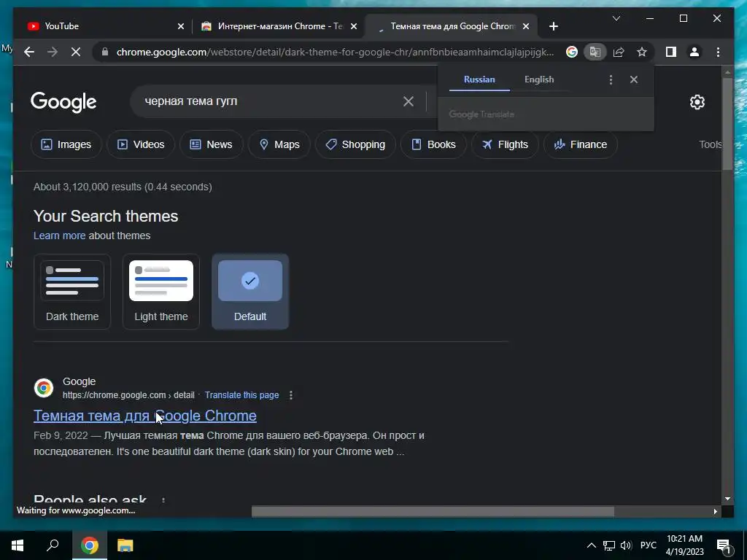Open the Chrome profile icon
Screen dimensions: 747x560
[x=694, y=52]
